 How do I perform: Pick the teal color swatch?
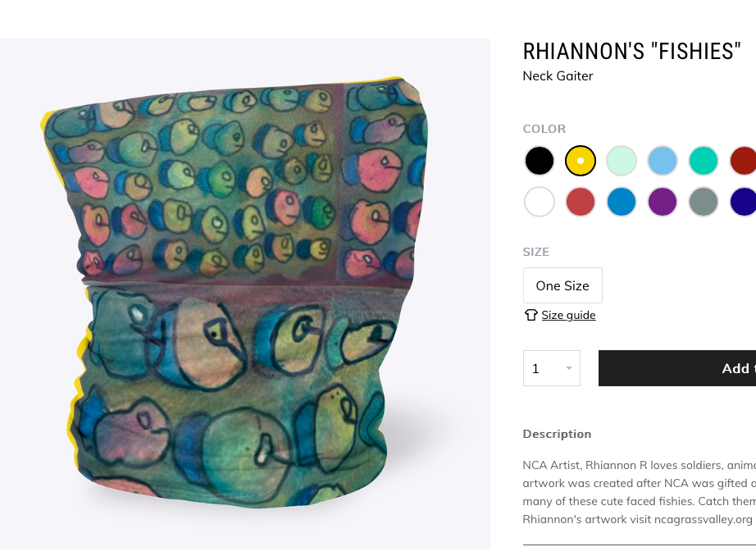pos(704,161)
